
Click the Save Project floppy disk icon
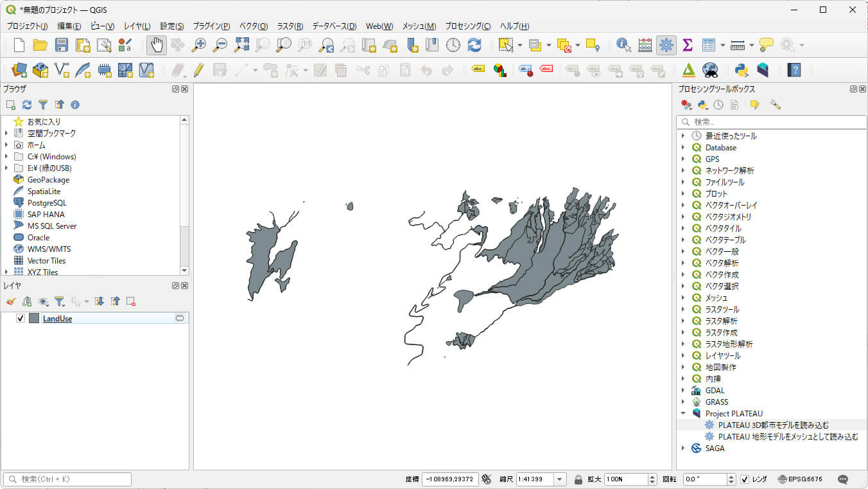[62, 45]
